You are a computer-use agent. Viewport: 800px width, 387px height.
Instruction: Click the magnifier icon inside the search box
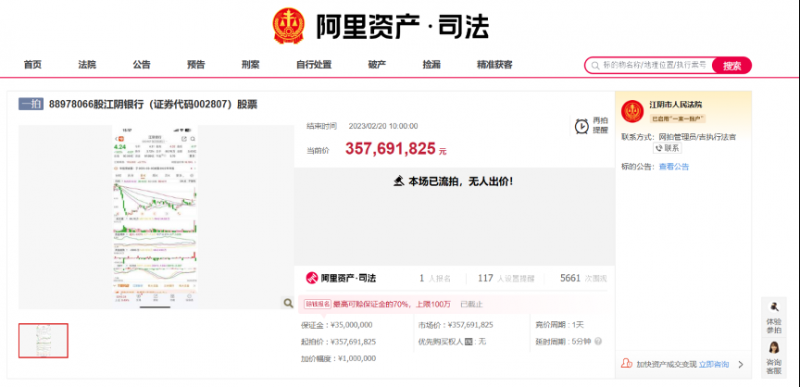click(595, 66)
